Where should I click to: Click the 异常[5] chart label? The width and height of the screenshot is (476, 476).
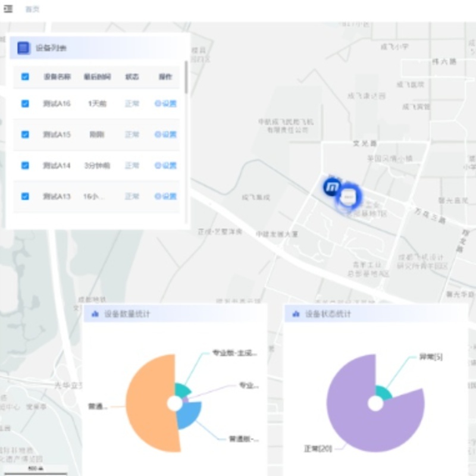(431, 356)
